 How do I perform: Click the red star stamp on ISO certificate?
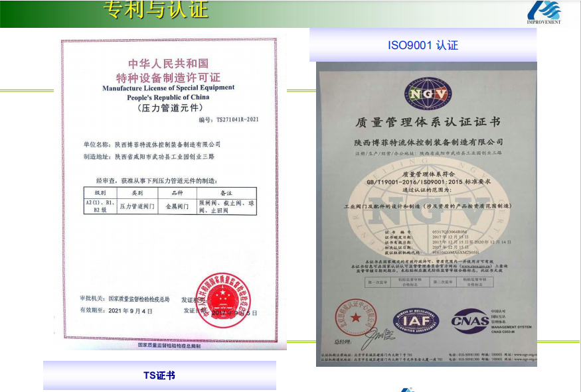[356, 317]
